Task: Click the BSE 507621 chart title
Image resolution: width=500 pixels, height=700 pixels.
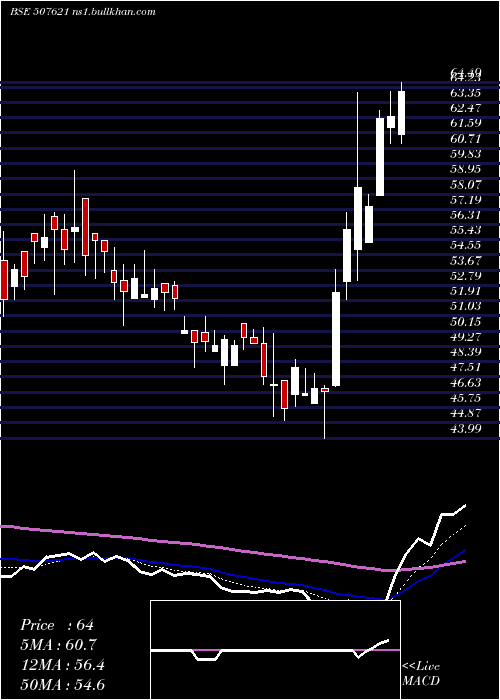Action: pos(83,12)
